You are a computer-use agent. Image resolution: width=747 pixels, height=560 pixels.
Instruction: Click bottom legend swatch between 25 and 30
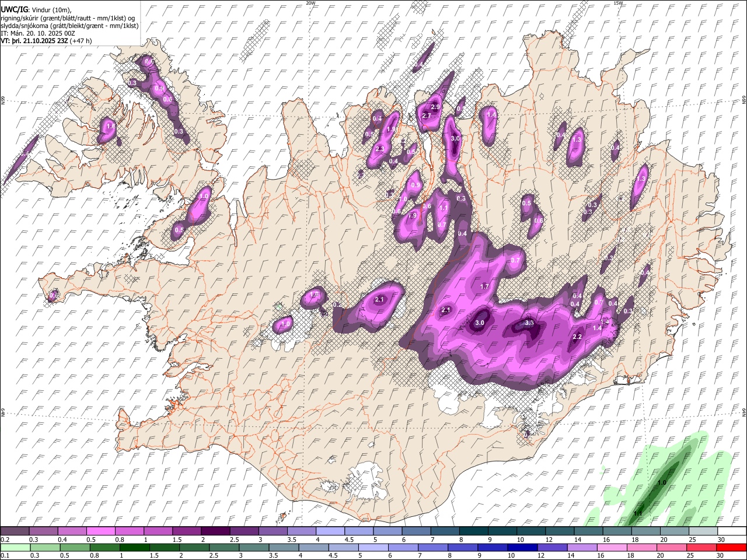coord(701,547)
